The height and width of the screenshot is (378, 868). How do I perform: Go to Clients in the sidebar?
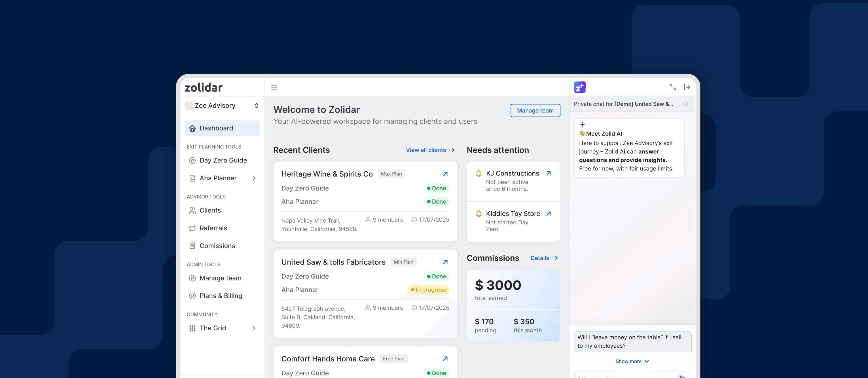coord(210,210)
